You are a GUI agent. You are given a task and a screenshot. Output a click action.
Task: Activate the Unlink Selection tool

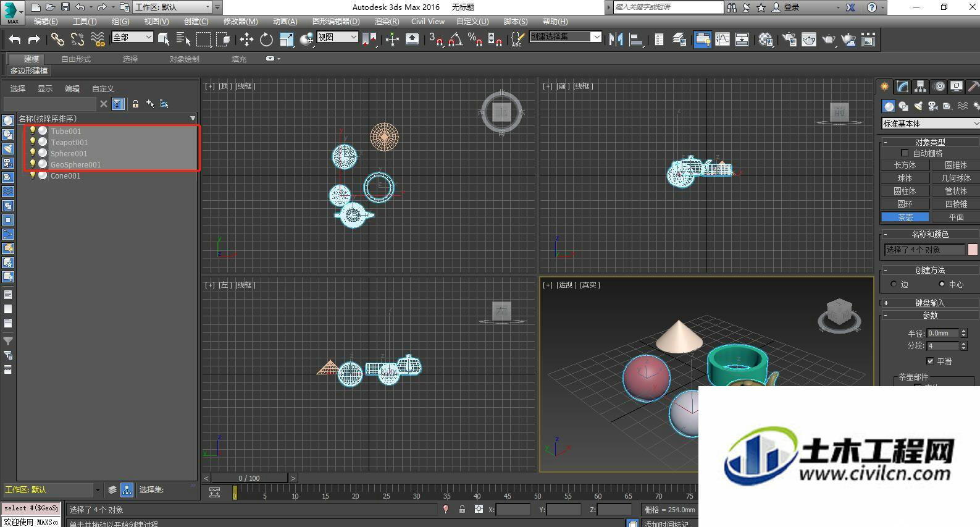[77, 40]
